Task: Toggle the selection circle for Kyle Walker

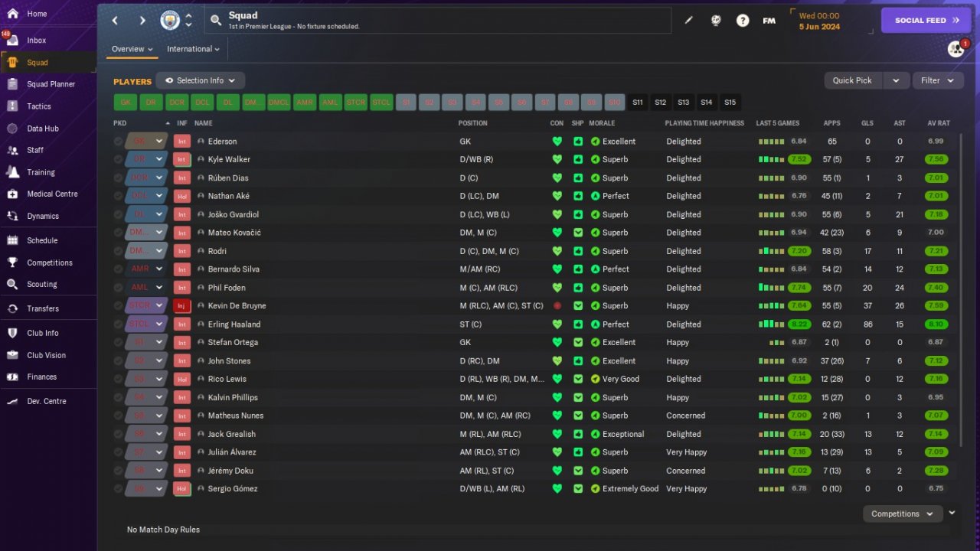Action: coord(118,159)
